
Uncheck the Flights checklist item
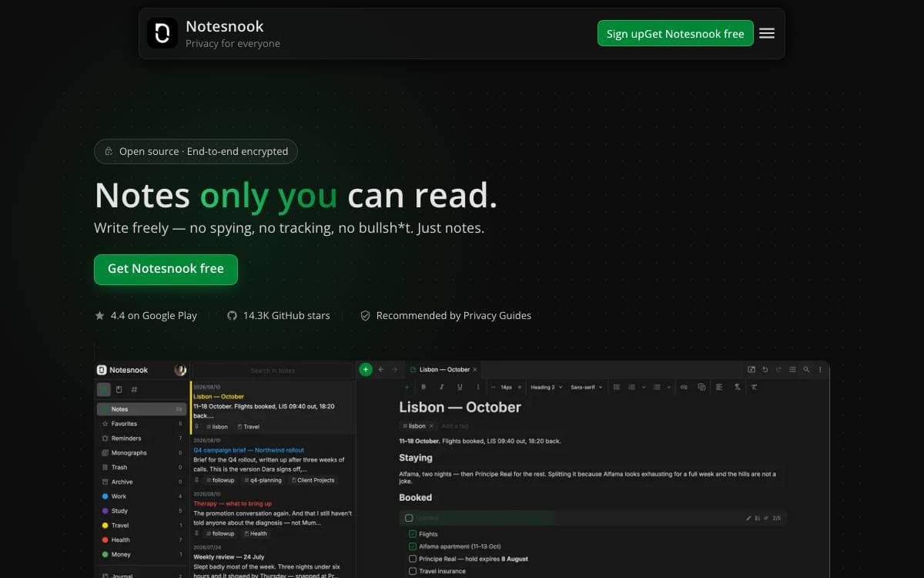point(413,533)
